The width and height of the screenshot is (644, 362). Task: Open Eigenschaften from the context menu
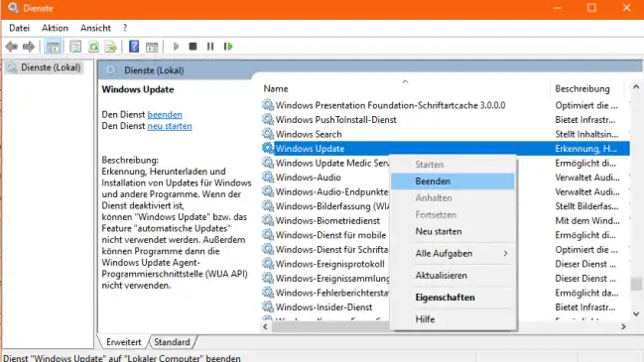coord(452,298)
